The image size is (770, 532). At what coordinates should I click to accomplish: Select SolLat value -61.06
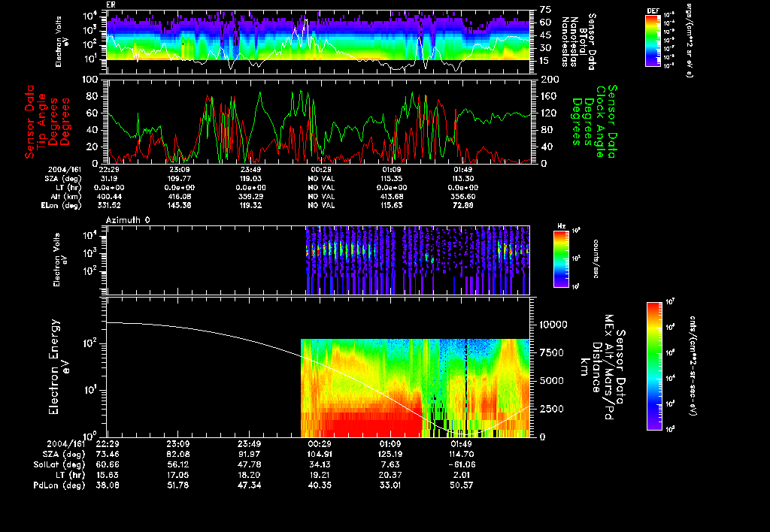click(462, 464)
